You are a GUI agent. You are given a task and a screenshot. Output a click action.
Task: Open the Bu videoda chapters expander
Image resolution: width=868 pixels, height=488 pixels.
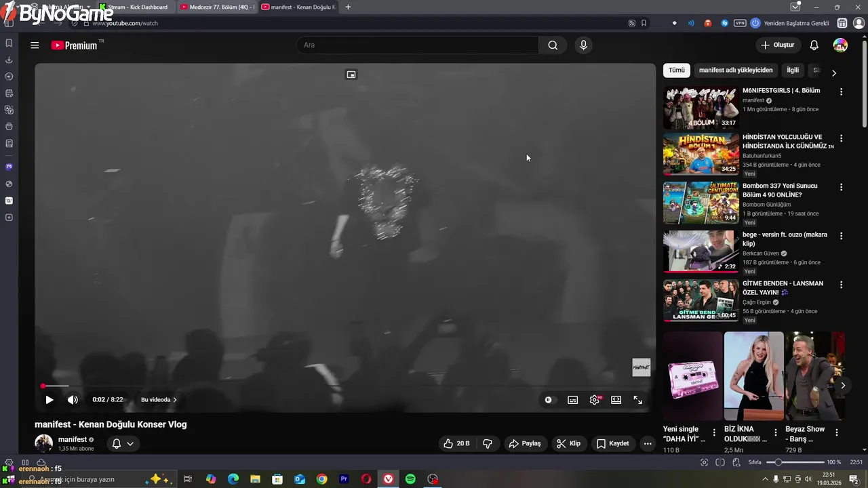(159, 400)
